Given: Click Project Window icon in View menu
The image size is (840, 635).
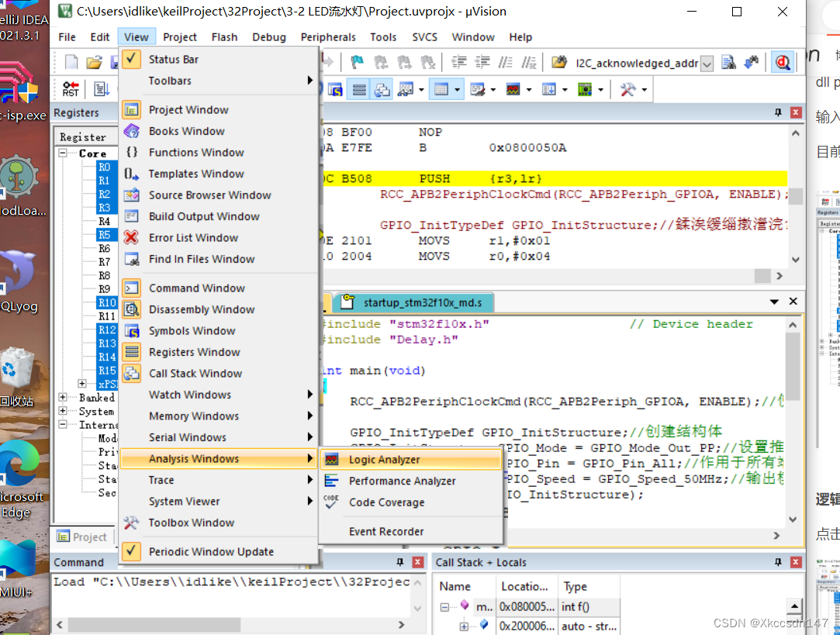Looking at the screenshot, I should tap(132, 110).
